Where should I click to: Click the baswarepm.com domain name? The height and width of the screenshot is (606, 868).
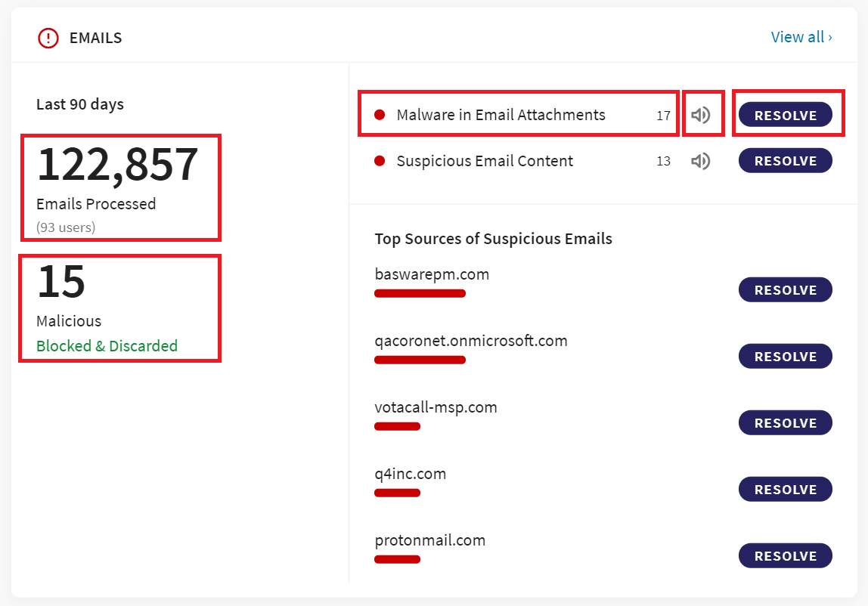[432, 274]
